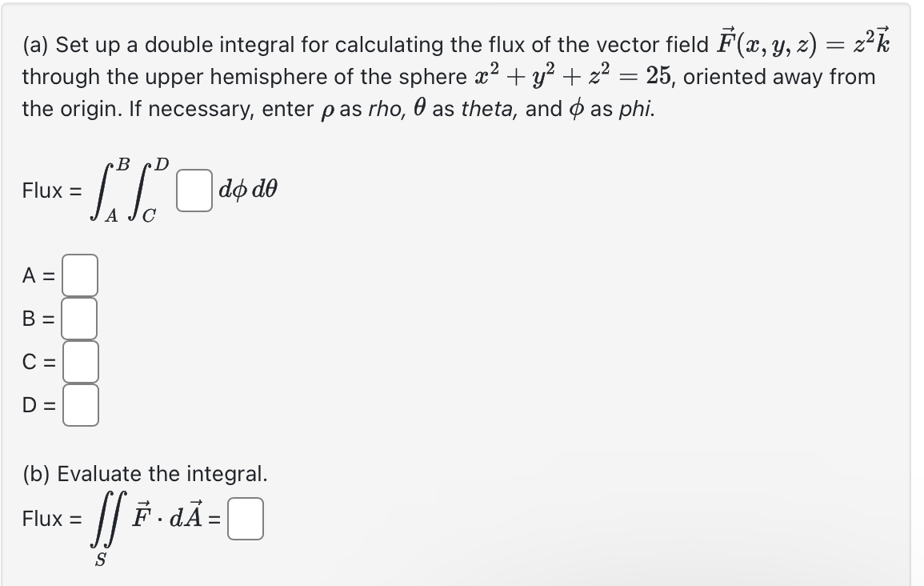
Task: Click the input box for D
Action: click(x=79, y=405)
